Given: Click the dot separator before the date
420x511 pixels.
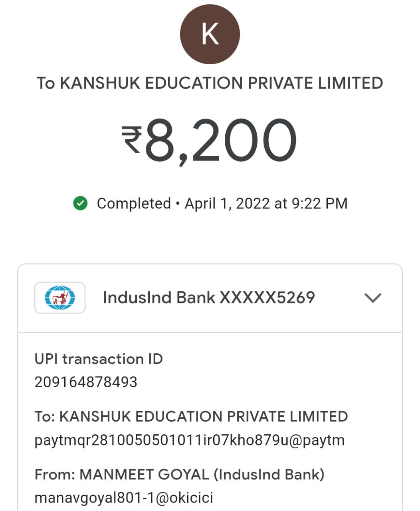Looking at the screenshot, I should pos(178,204).
